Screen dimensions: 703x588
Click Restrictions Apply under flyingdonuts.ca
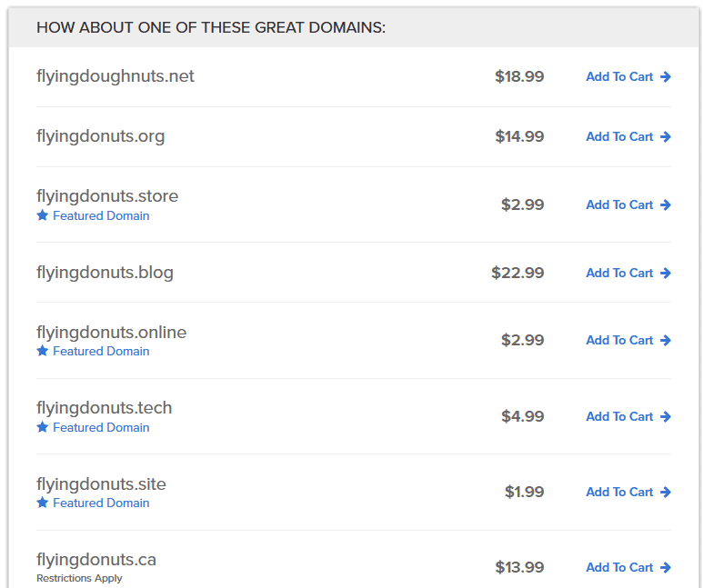[x=79, y=578]
